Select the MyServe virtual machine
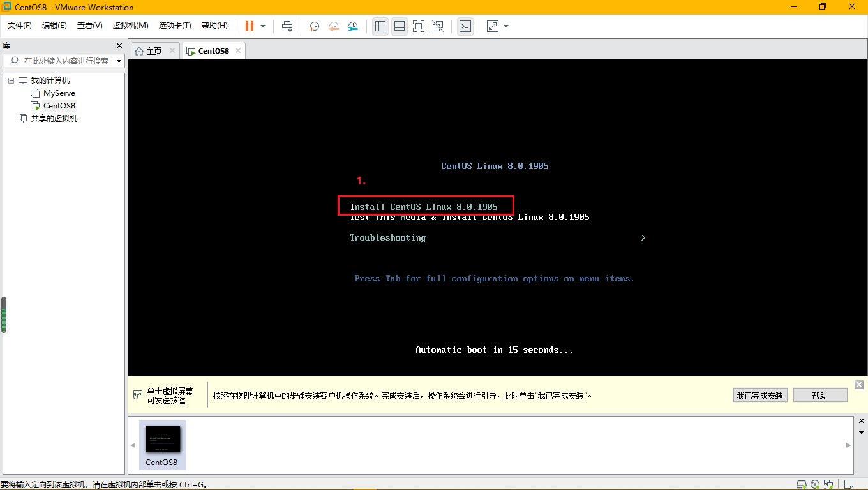 click(59, 93)
